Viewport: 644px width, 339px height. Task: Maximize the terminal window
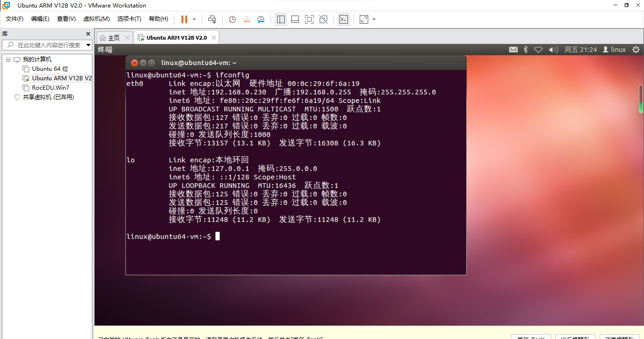151,63
